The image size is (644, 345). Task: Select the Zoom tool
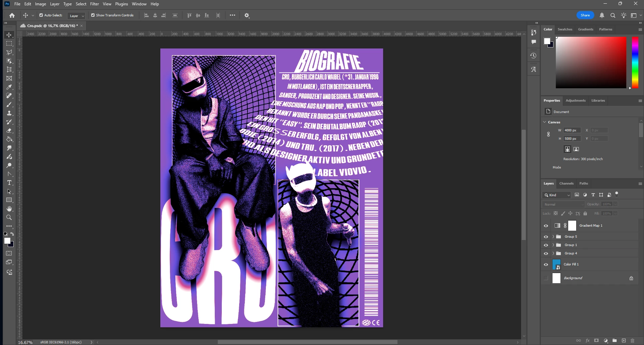[x=9, y=217]
